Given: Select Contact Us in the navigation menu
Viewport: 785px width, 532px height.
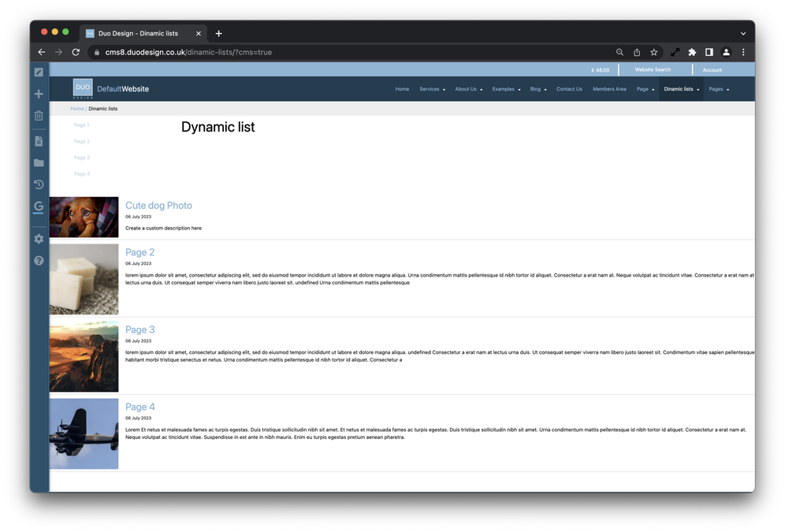Looking at the screenshot, I should coord(569,89).
